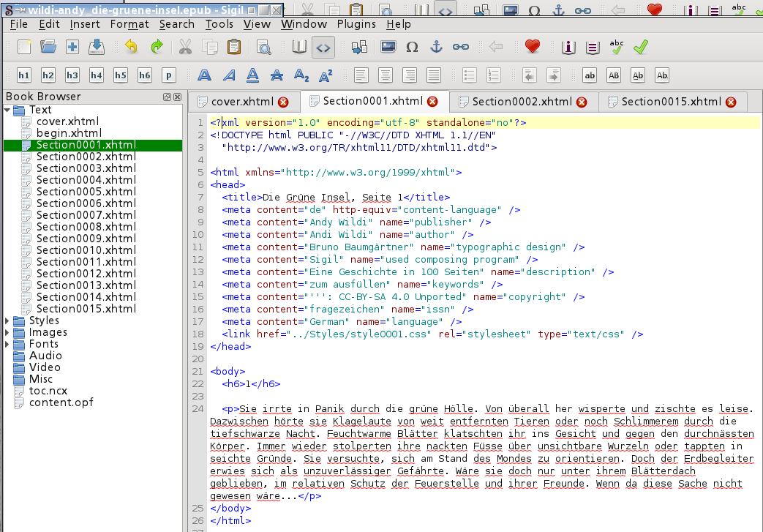Apply Heading 3 with h3 button
Screen dimensions: 763x532
(72, 75)
